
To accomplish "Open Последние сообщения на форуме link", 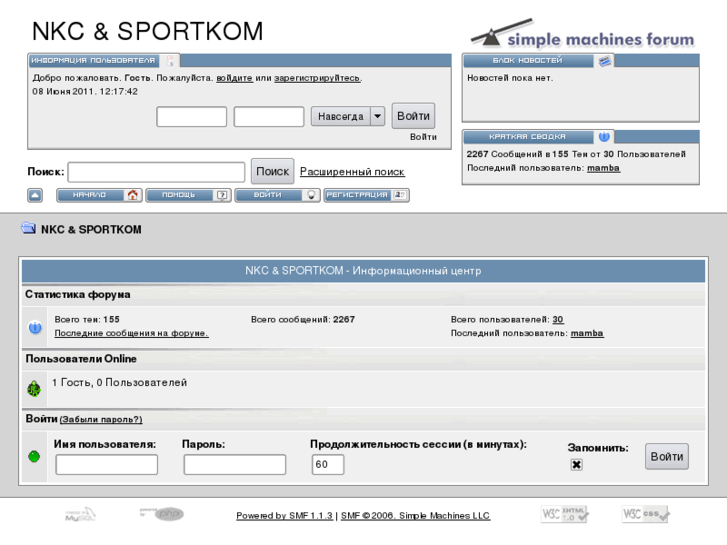I will (x=131, y=333).
